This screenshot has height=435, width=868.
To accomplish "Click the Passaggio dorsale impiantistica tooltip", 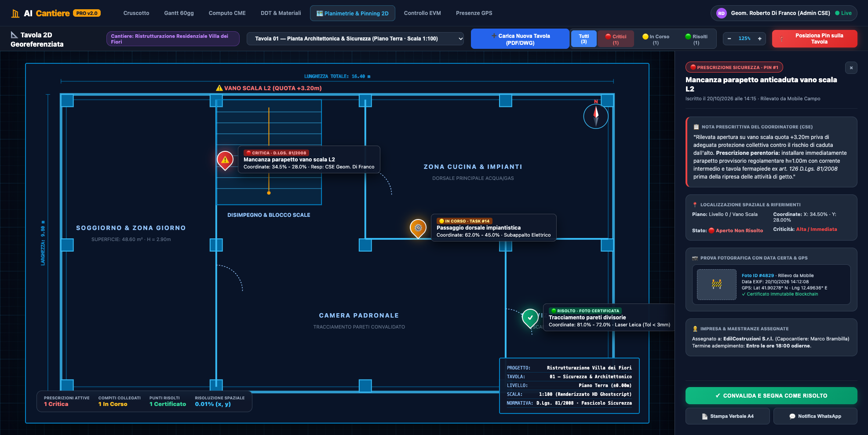I will coord(494,228).
